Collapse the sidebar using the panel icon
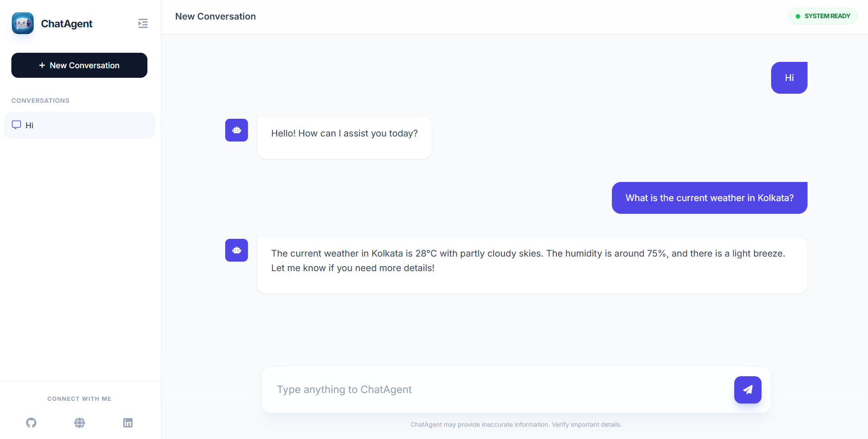The width and height of the screenshot is (868, 439). click(x=143, y=23)
